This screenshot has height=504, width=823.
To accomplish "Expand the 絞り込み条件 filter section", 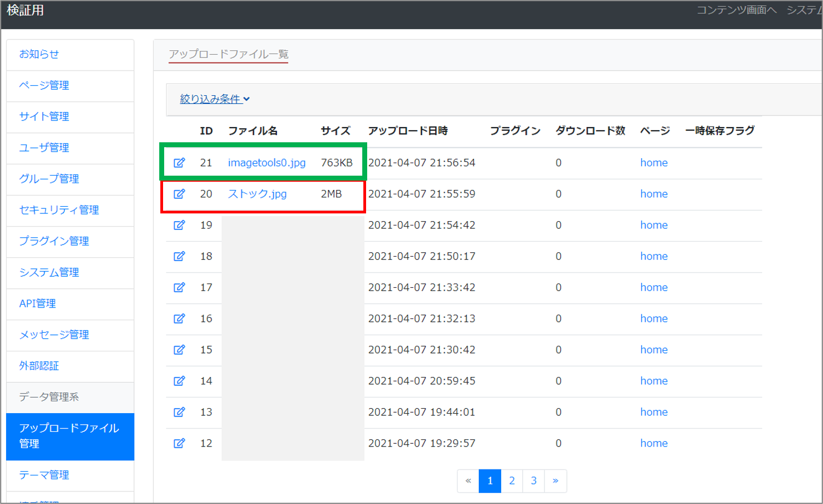I will tap(215, 99).
